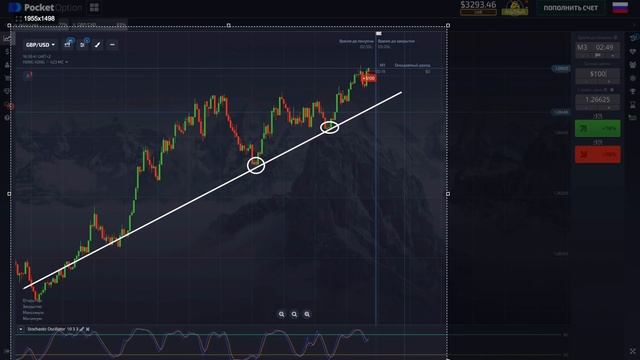The height and width of the screenshot is (360, 640).
Task: Click the small 'A' box at chart top-left
Action: (x=28, y=76)
